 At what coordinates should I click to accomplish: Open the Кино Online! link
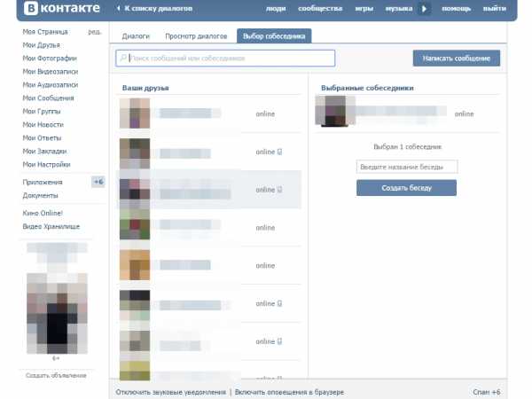click(x=43, y=213)
